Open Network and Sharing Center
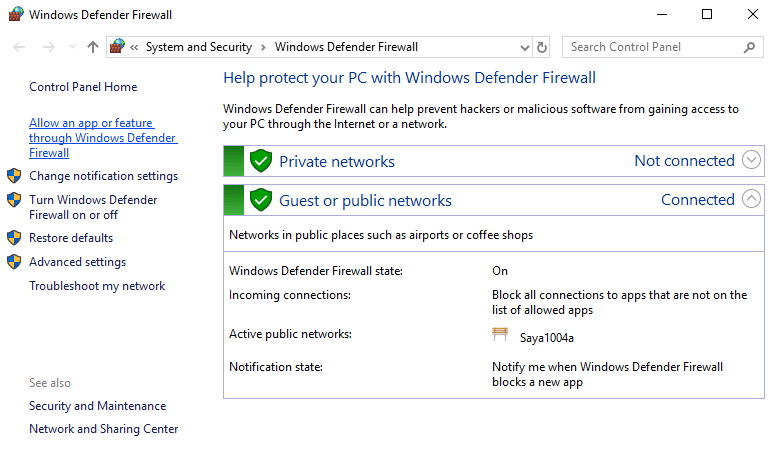This screenshot has height=455, width=775. coord(103,429)
